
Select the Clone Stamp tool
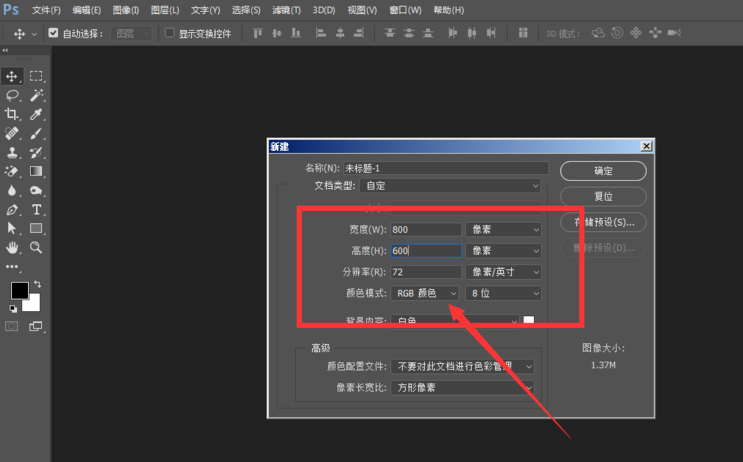point(12,152)
